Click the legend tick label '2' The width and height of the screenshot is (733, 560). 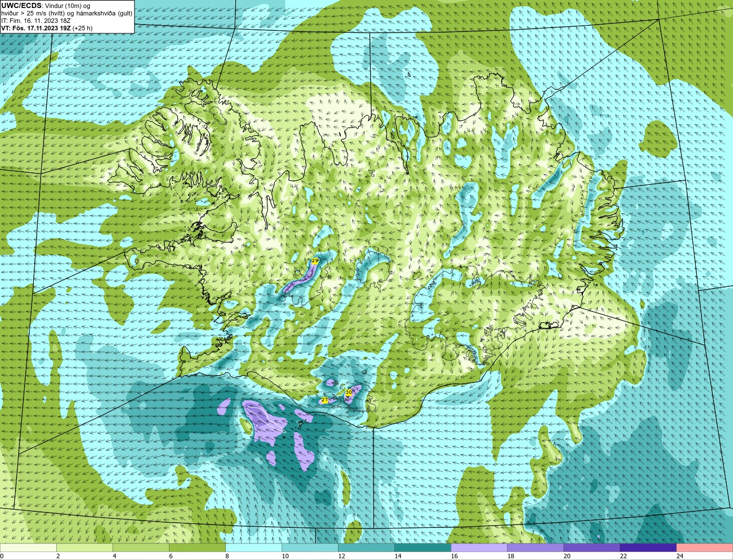click(x=58, y=556)
